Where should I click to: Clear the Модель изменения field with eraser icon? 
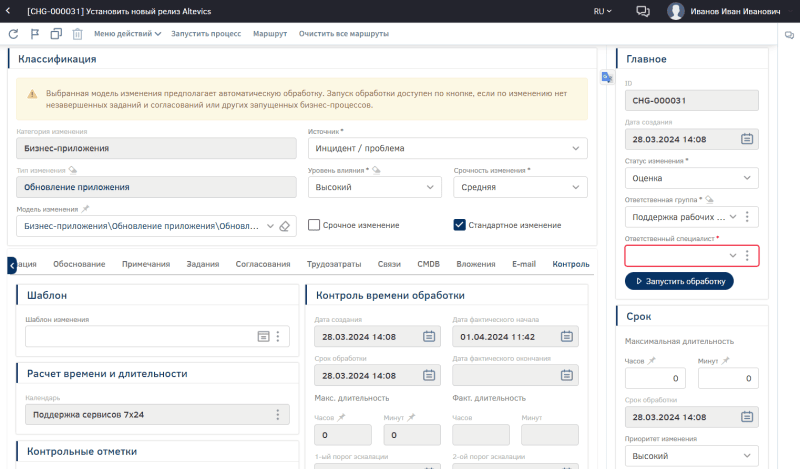[284, 226]
